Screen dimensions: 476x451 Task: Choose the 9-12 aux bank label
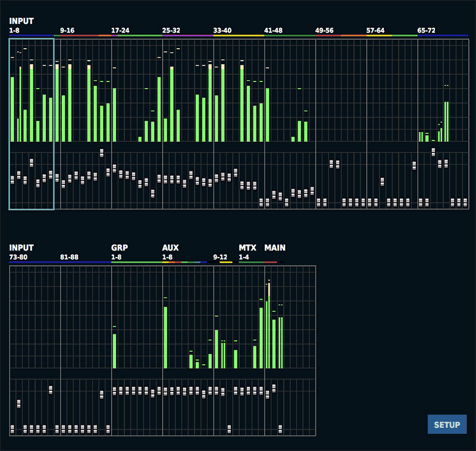220,257
